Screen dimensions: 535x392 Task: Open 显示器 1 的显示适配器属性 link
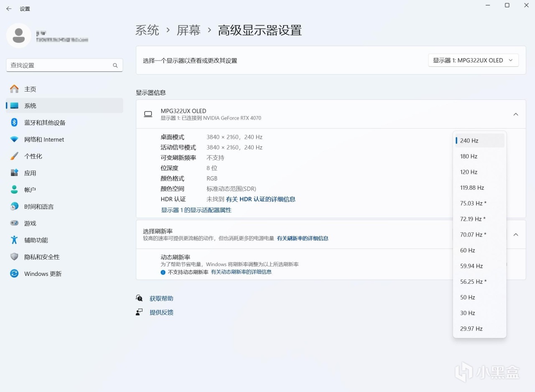tap(196, 210)
